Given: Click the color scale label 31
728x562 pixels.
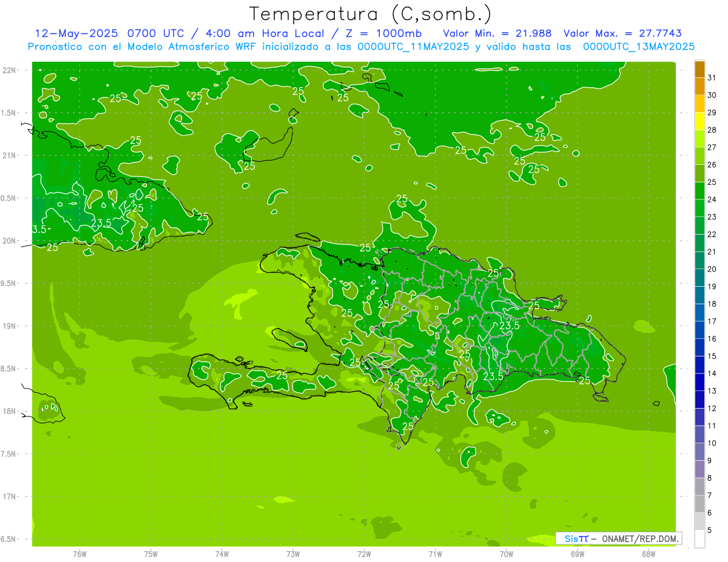Looking at the screenshot, I should coord(712,78).
